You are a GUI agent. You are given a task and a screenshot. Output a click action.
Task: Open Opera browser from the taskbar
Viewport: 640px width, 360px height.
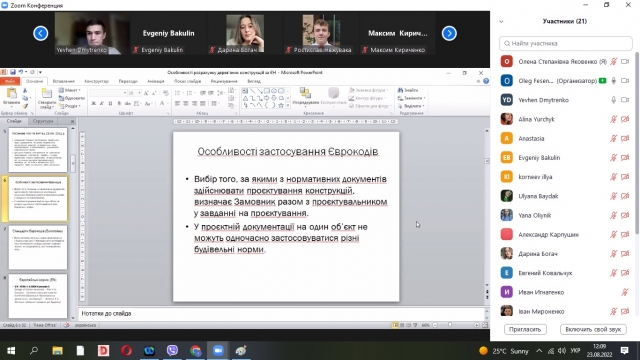click(127, 351)
